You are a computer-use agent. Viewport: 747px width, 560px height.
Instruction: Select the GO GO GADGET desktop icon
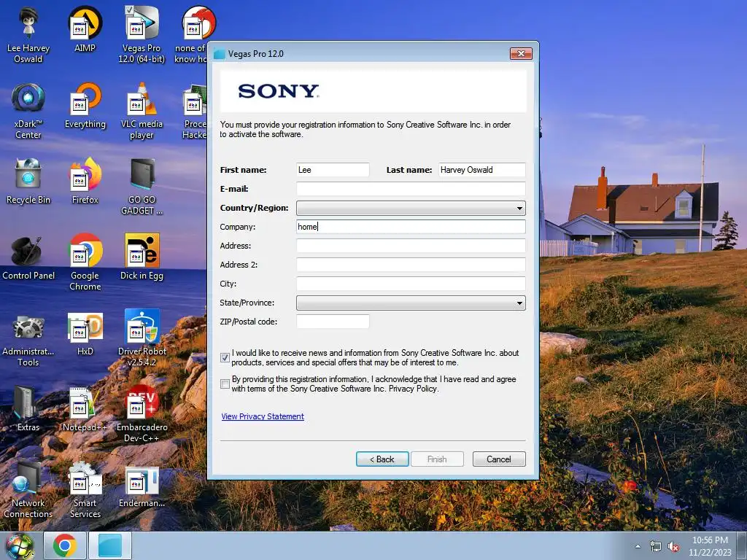point(142,186)
